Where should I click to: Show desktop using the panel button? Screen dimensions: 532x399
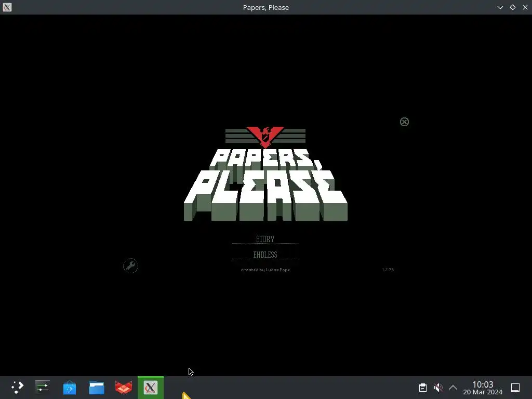coord(515,388)
